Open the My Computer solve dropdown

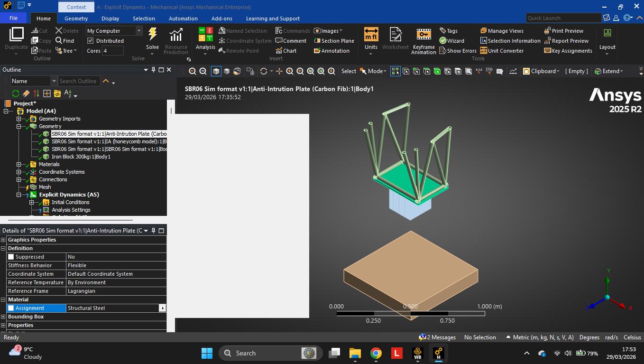139,31
